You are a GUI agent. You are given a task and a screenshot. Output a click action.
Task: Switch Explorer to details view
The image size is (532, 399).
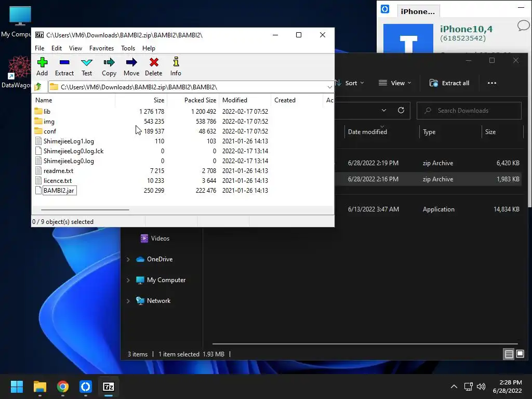pyautogui.click(x=509, y=354)
